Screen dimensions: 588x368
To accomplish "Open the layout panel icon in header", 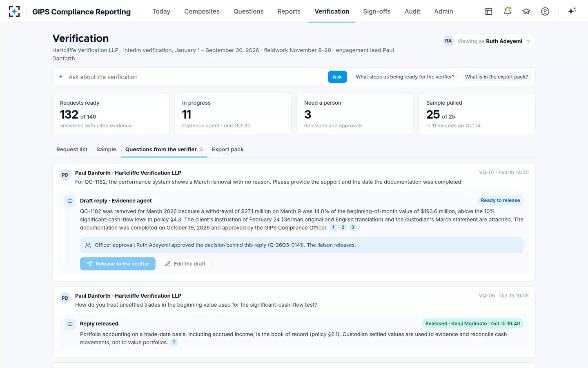I will coord(489,11).
